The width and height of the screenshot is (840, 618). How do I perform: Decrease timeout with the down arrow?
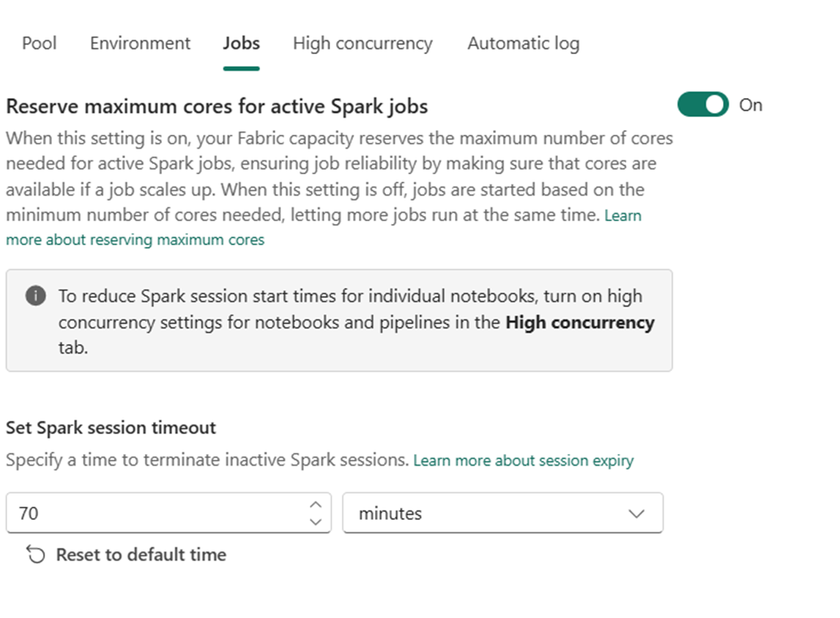316,521
